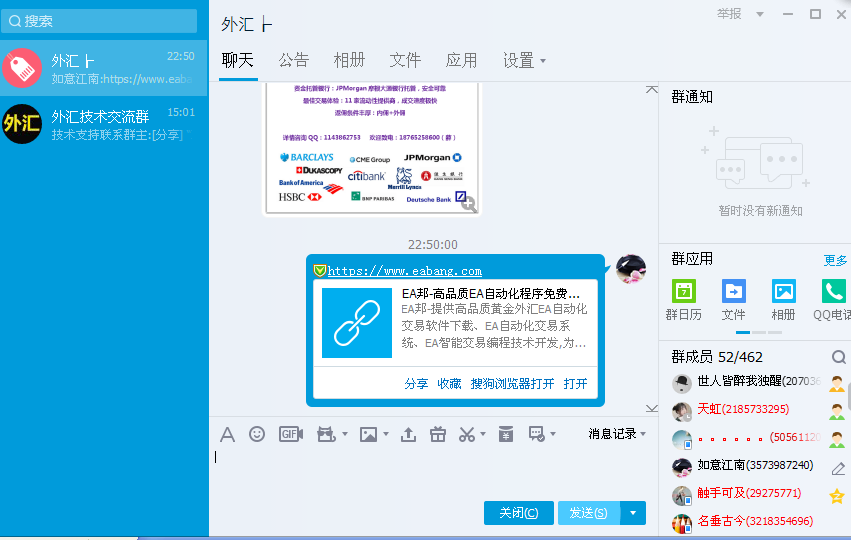Screen dimensions: 851x540
Task: Switch to 聊天 tab
Action: tap(238, 60)
